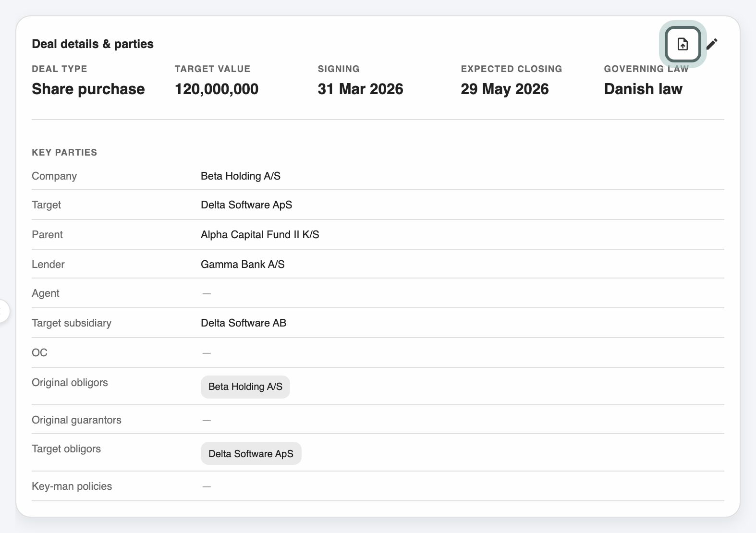
Task: Click the "DEAL TYPE" field label
Action: [60, 69]
